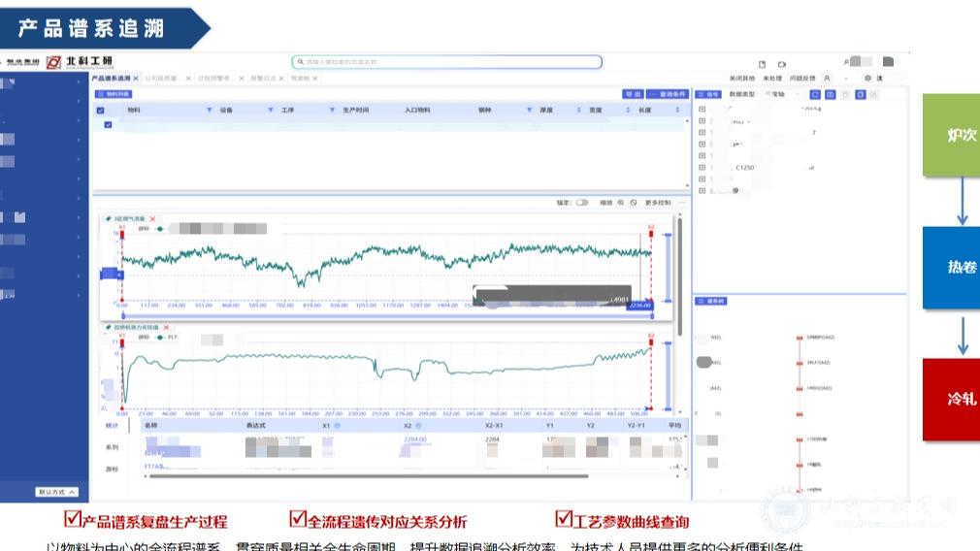Open the 更多控制 options

point(658,203)
